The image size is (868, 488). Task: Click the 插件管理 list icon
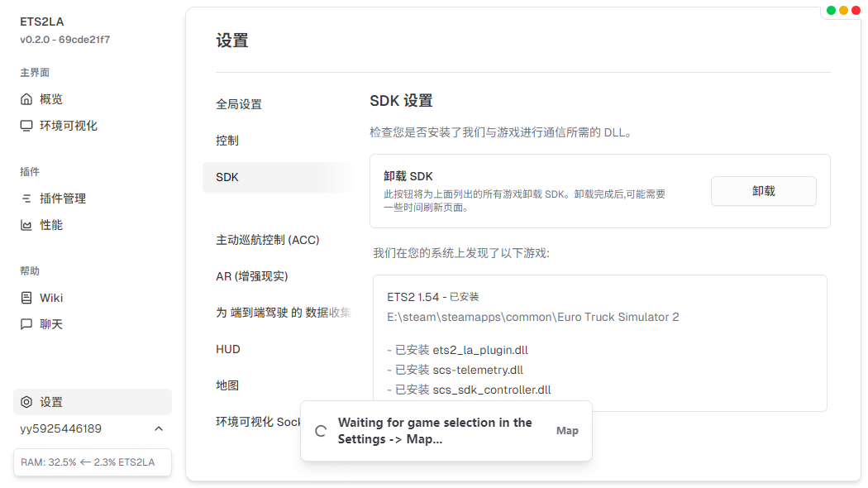[26, 199]
